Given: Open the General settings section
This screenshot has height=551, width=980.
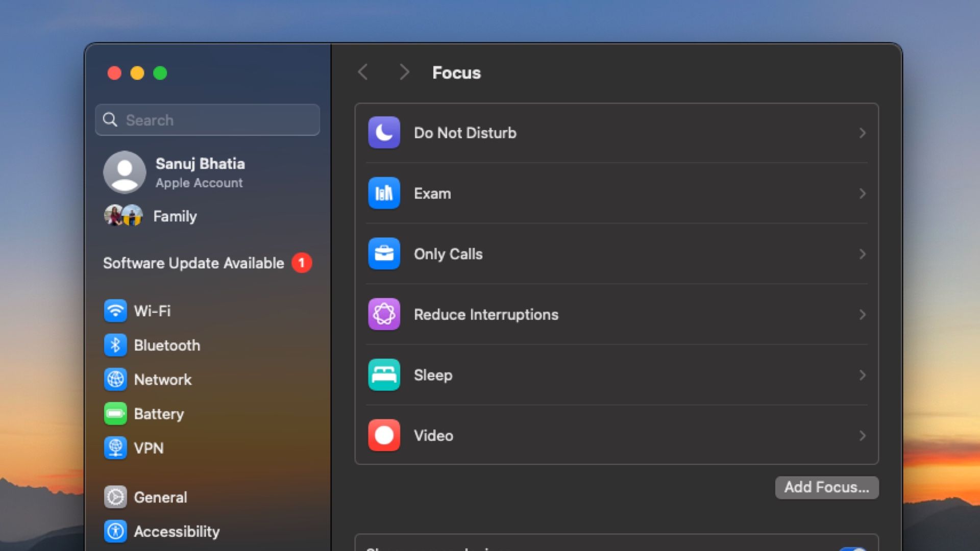Looking at the screenshot, I should [x=160, y=497].
